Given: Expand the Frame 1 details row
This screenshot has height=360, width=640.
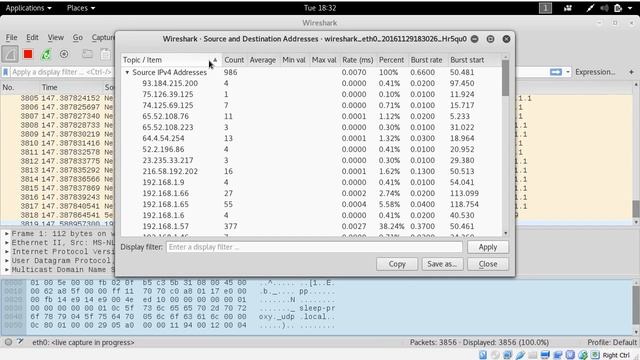Looking at the screenshot, I should 7,234.
